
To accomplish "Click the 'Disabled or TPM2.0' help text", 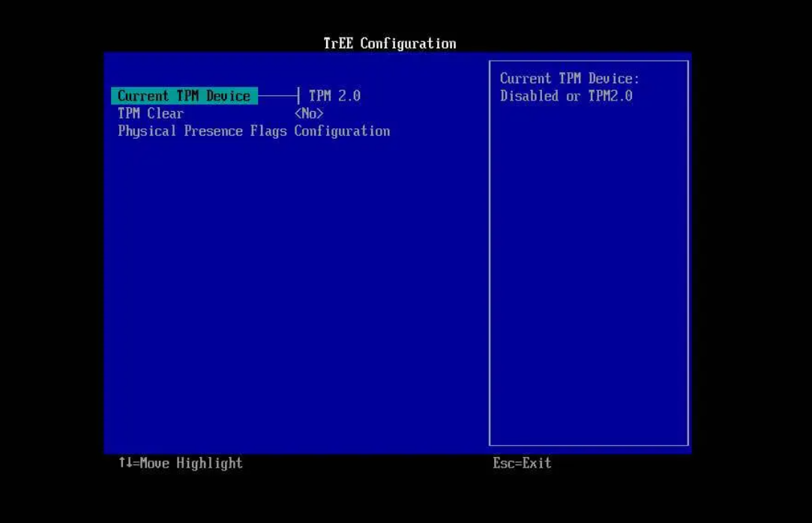I will coord(566,96).
